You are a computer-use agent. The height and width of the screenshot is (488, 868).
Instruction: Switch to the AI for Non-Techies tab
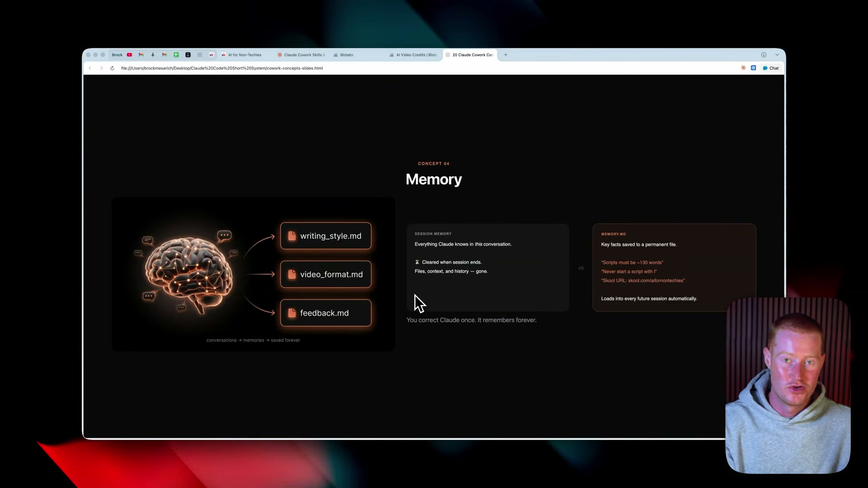[x=245, y=55]
